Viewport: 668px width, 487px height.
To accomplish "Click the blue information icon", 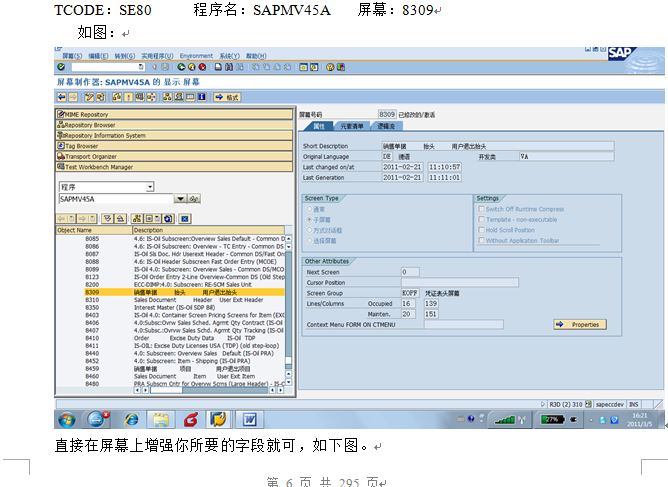I will click(x=202, y=97).
